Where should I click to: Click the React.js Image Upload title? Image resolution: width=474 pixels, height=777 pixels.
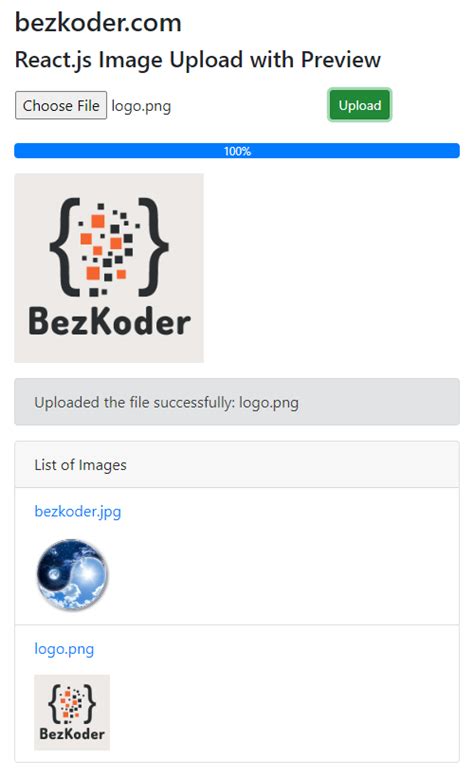coord(198,60)
